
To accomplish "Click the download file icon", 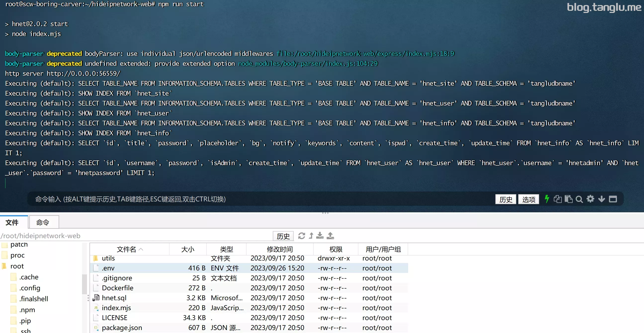I will pyautogui.click(x=320, y=236).
